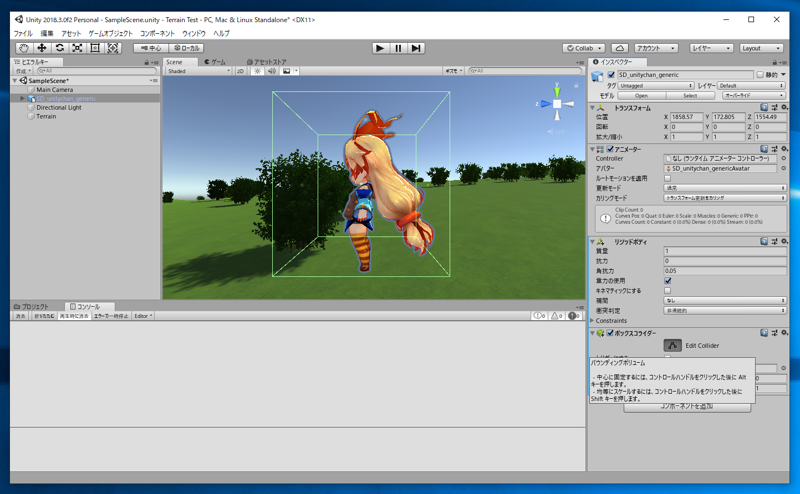The width and height of the screenshot is (800, 494).
Task: Open the ゲームオブジェクト menu
Action: tap(110, 33)
